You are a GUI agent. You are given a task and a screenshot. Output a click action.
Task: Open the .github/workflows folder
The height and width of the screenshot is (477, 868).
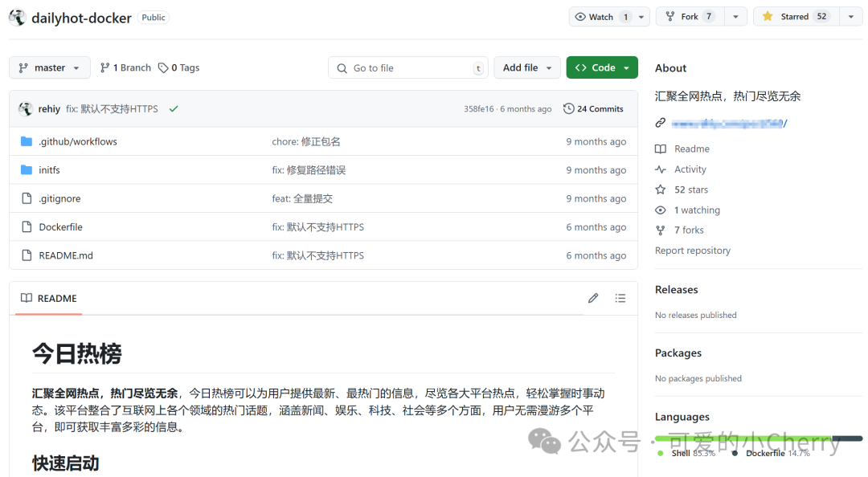click(78, 141)
